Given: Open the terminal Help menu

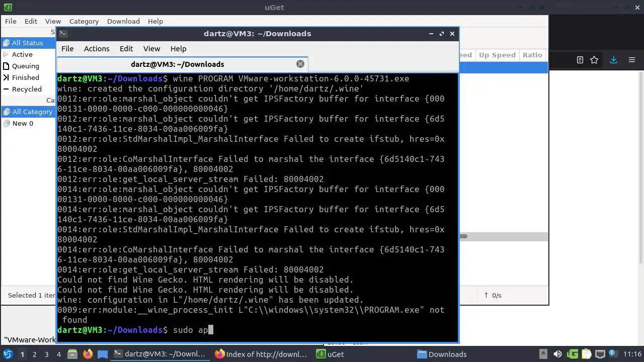Looking at the screenshot, I should click(179, 49).
